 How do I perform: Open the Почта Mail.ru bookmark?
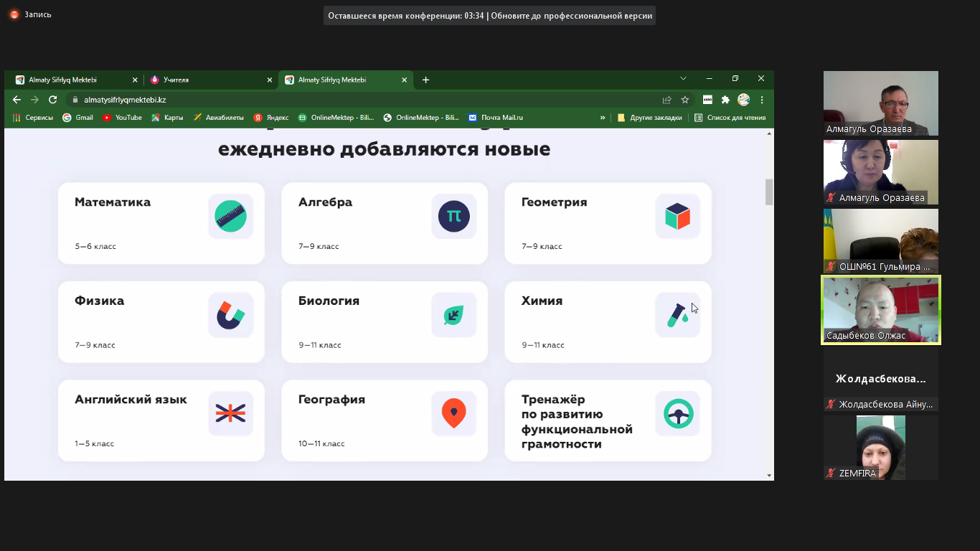(496, 118)
